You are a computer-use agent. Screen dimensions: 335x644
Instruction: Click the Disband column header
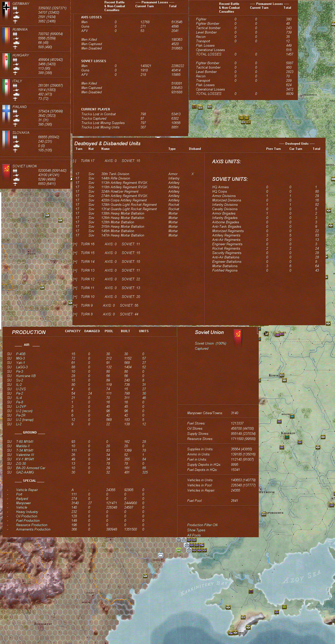pos(195,149)
